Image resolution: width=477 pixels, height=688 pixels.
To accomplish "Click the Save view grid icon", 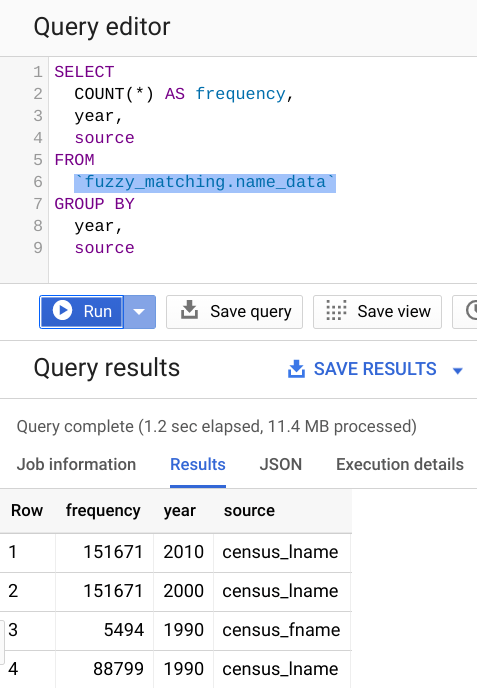I will click(336, 310).
